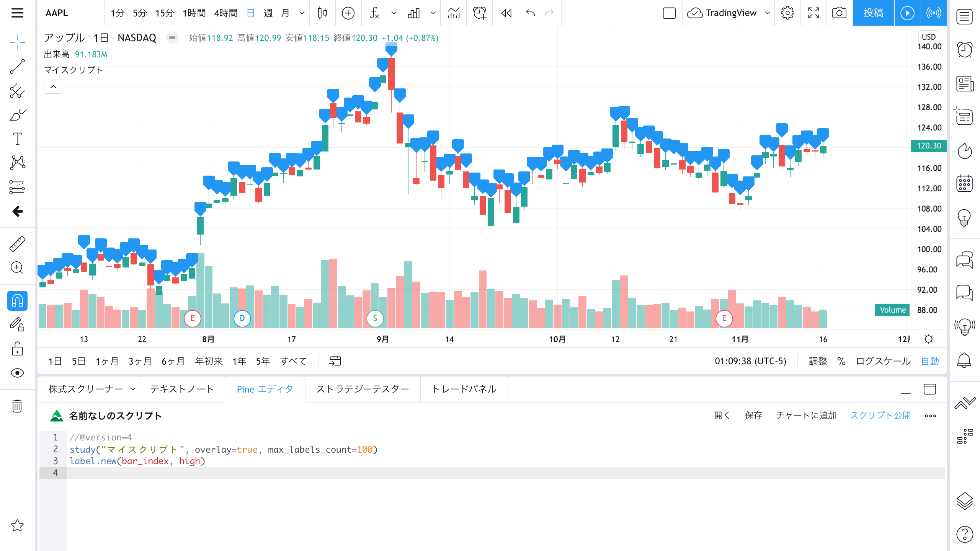Toggle the eye hide all drawings
This screenshot has height=551, width=980.
point(17,373)
